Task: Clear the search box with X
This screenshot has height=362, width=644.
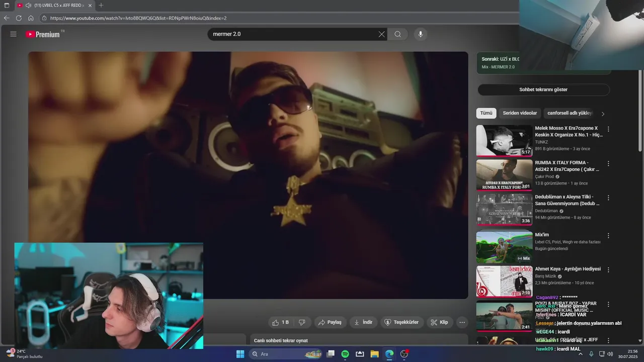Action: coord(381,34)
